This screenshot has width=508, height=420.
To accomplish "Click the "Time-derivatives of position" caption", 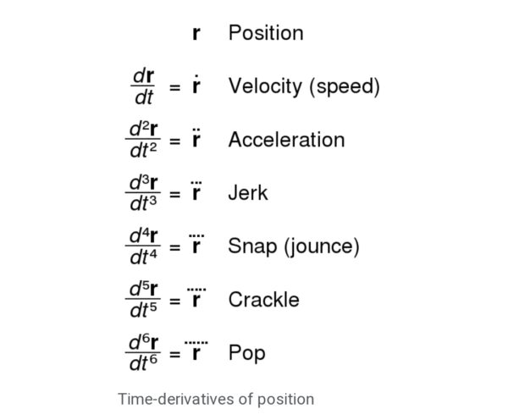I will 216,398.
